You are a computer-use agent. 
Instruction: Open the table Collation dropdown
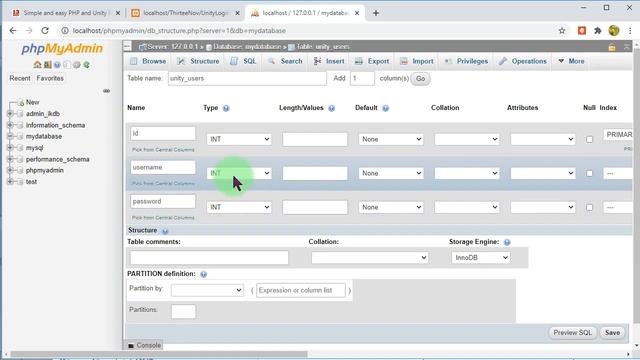[x=370, y=258]
